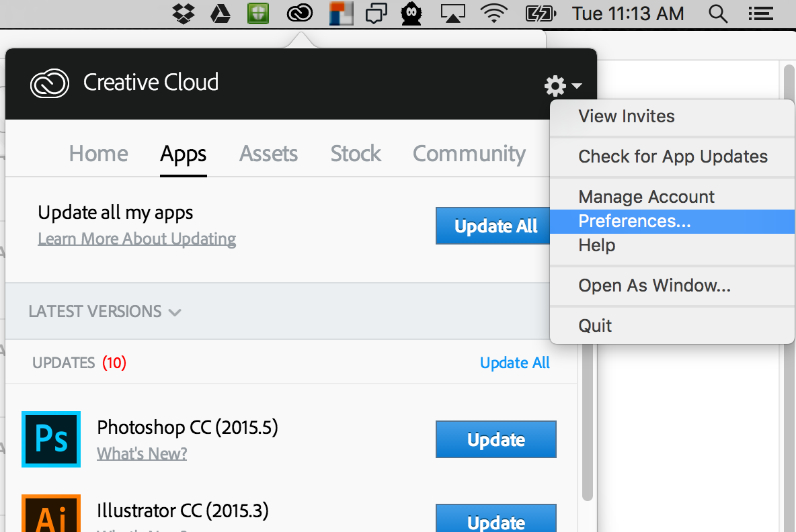Click the Illustrator CC app icon
This screenshot has height=532, width=796.
(x=51, y=513)
